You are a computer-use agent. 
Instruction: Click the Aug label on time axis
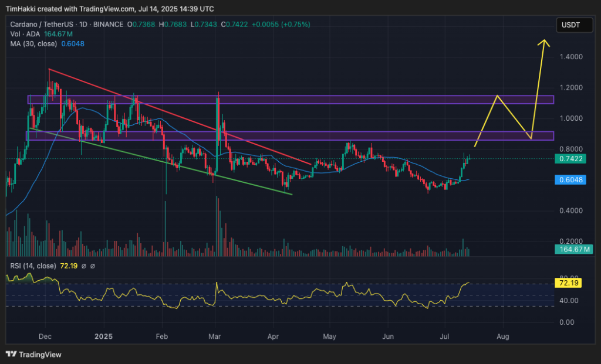[502, 337]
